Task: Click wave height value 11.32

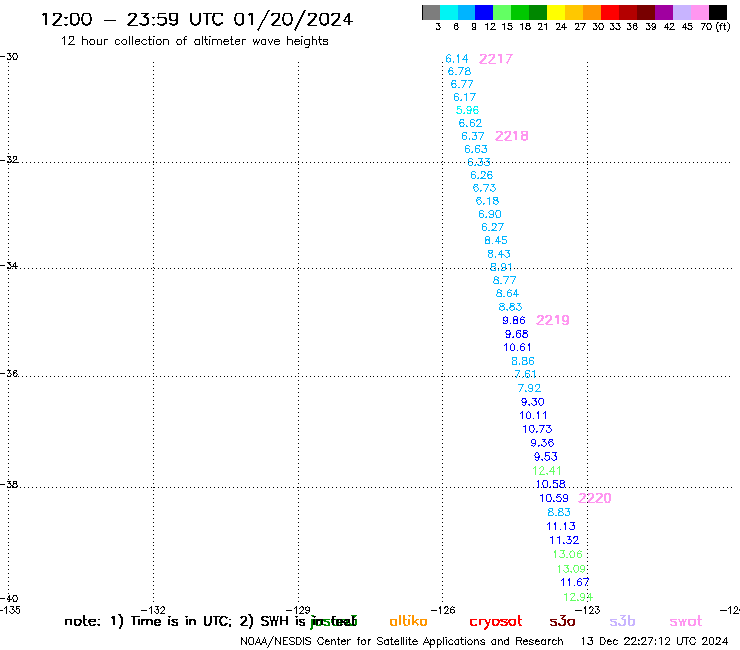Action: (564, 540)
